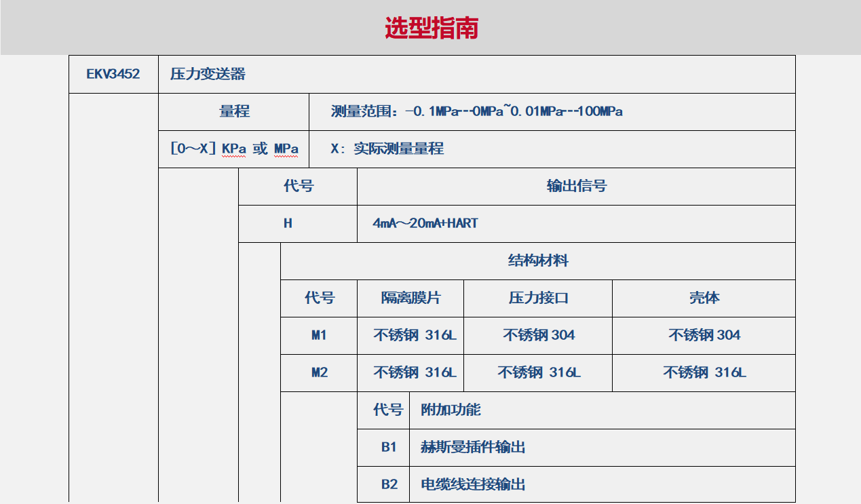The image size is (861, 504).
Task: Click the 压力变送器 product name cell
Action: 208,74
